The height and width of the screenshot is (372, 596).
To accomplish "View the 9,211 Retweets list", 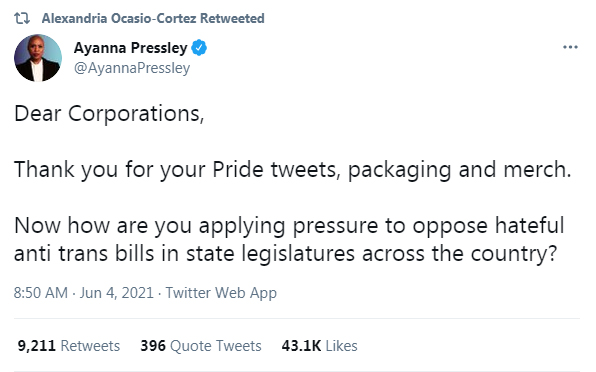I will (x=69, y=346).
